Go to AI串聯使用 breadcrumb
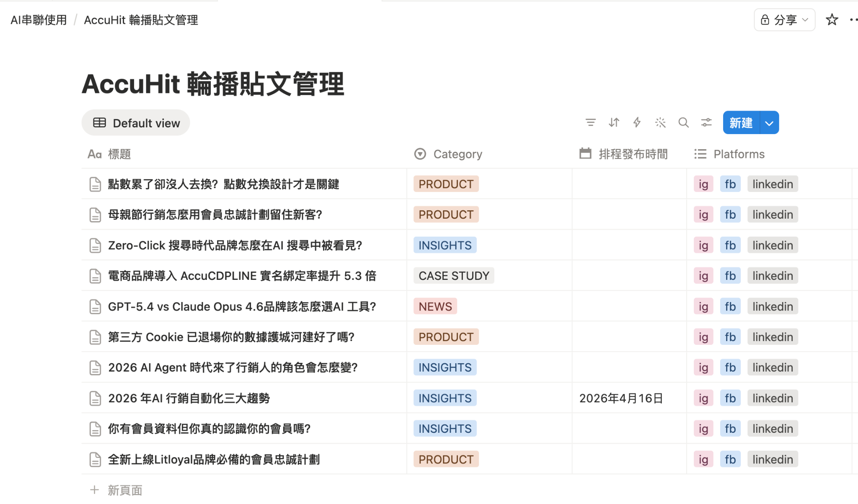This screenshot has height=504, width=858. pos(39,20)
